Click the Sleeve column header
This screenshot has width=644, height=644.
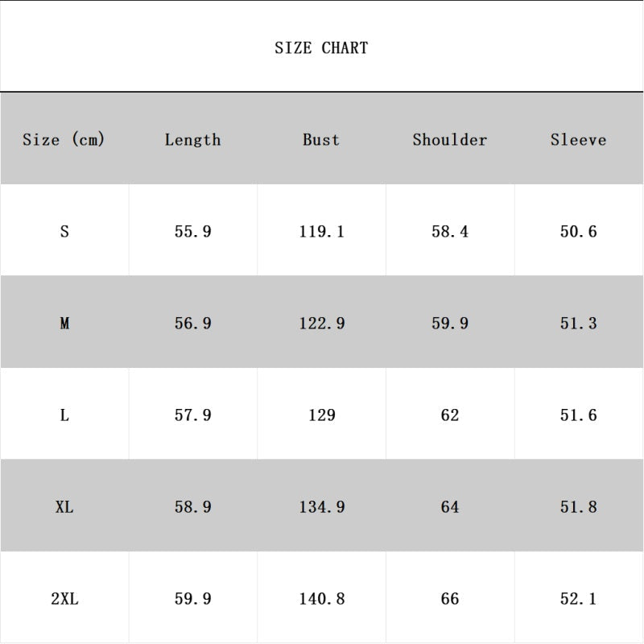click(x=578, y=139)
